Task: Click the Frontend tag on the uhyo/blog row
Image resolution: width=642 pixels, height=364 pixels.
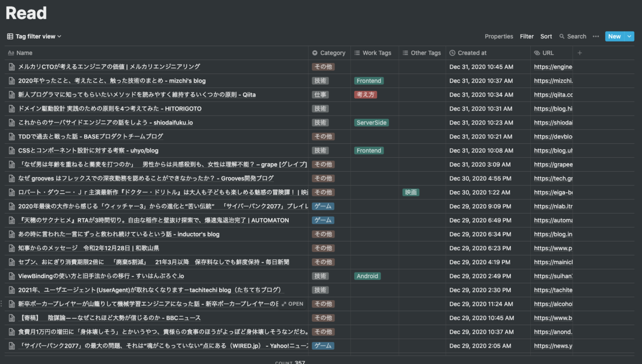Action: pos(369,150)
